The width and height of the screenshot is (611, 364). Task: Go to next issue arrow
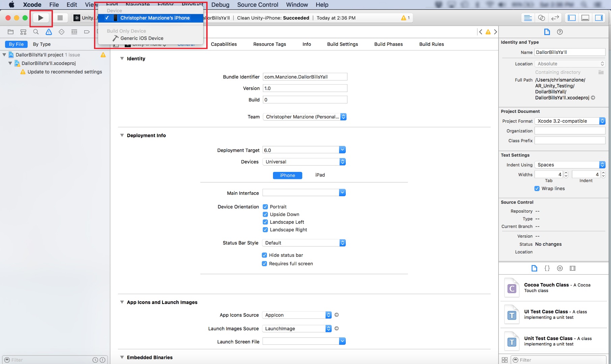pyautogui.click(x=495, y=32)
